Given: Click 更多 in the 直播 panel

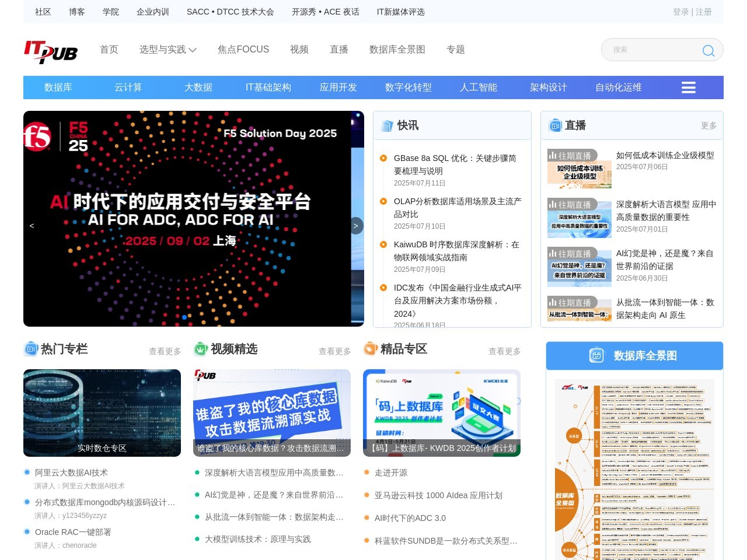Looking at the screenshot, I should 708,126.
